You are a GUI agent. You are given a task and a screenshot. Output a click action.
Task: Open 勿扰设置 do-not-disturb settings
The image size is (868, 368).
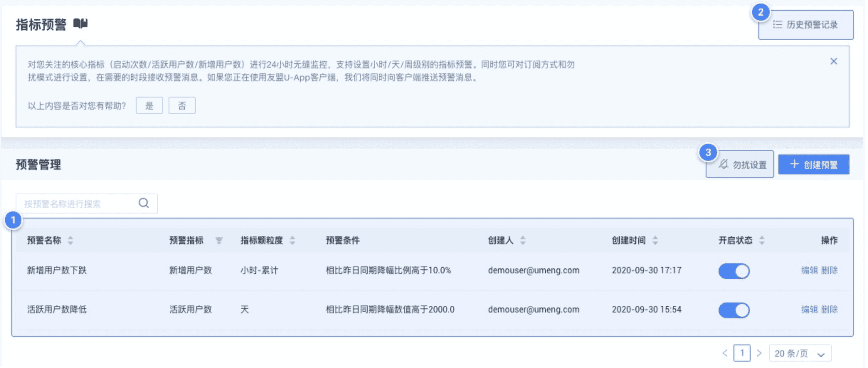point(740,164)
